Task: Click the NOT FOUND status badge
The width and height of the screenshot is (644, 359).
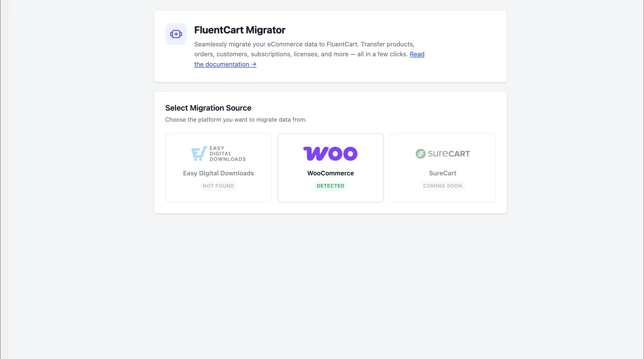Action: click(218, 186)
